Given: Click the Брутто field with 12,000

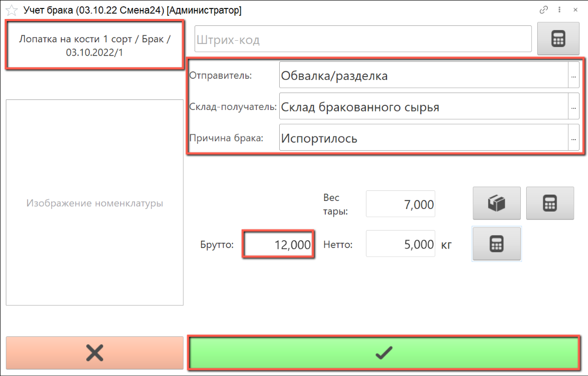Looking at the screenshot, I should coord(278,245).
